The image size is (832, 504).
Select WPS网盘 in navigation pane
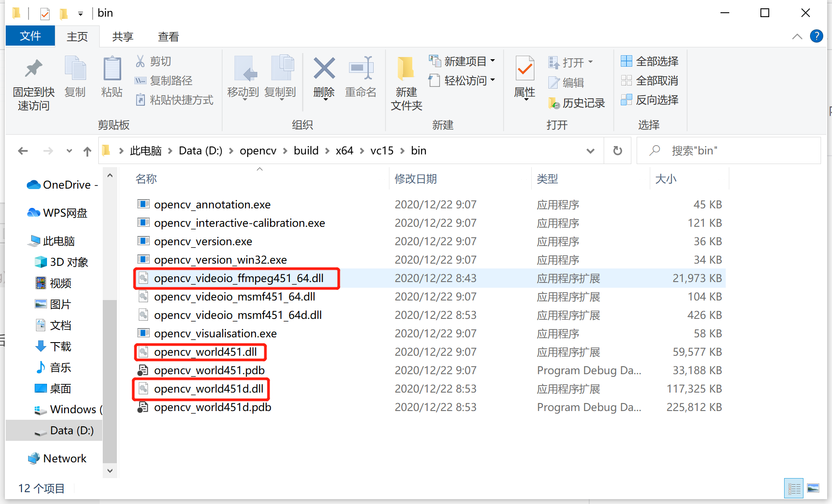coord(57,213)
